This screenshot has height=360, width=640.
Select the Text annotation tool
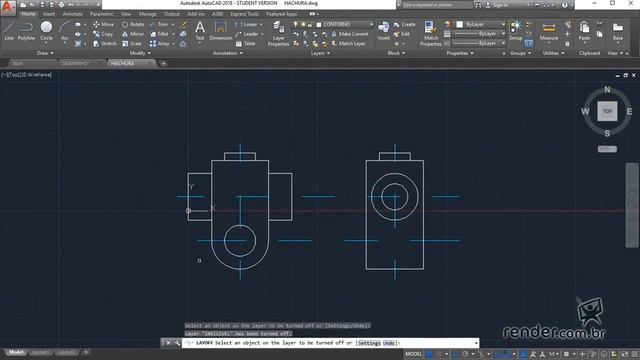[200, 31]
